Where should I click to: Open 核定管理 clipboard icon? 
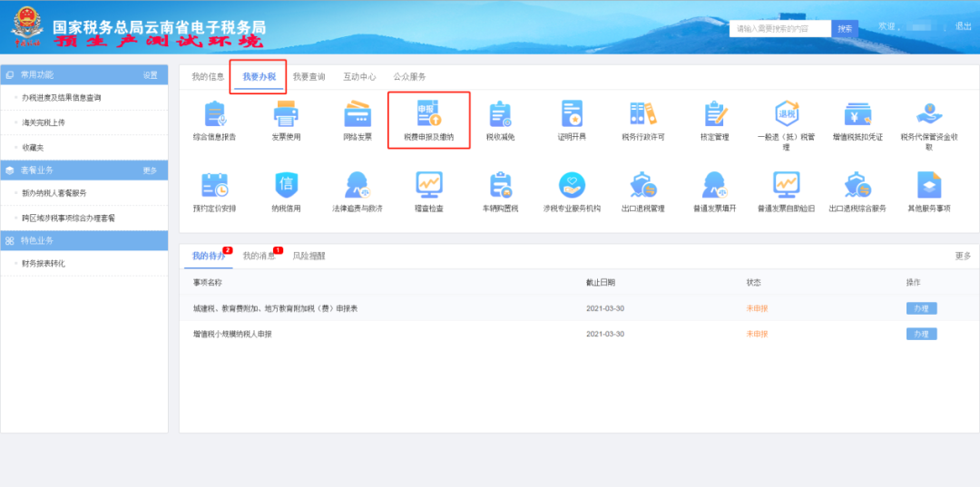715,114
